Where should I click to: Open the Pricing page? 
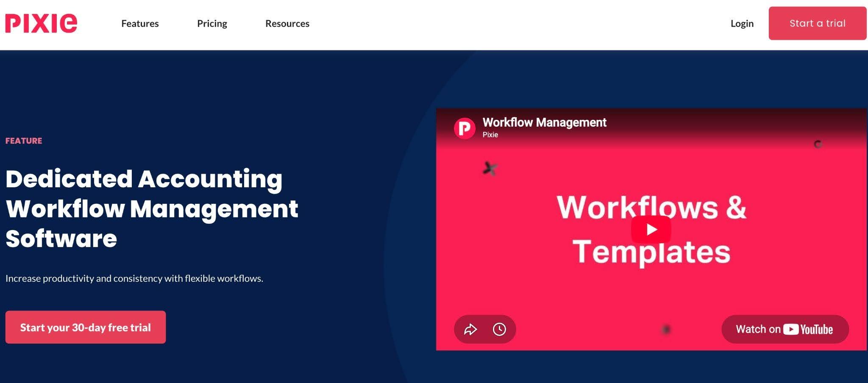point(212,23)
